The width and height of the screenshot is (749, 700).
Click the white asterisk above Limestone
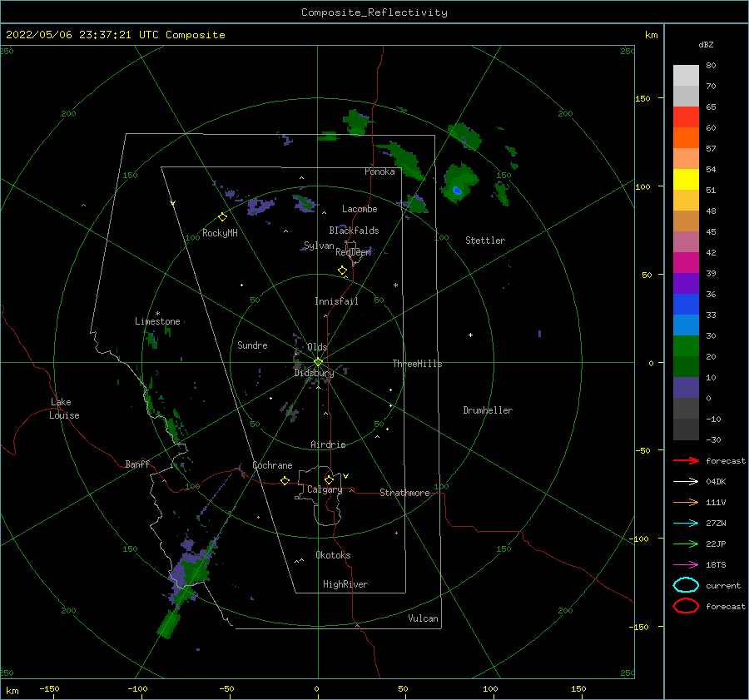(157, 314)
